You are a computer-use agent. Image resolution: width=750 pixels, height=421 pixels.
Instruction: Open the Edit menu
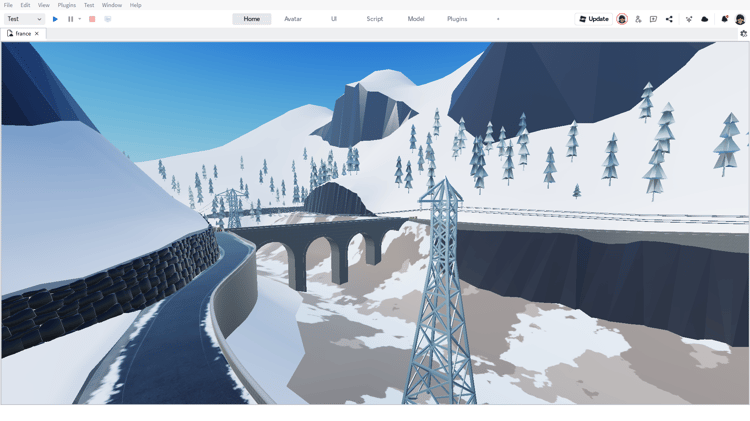(x=25, y=5)
